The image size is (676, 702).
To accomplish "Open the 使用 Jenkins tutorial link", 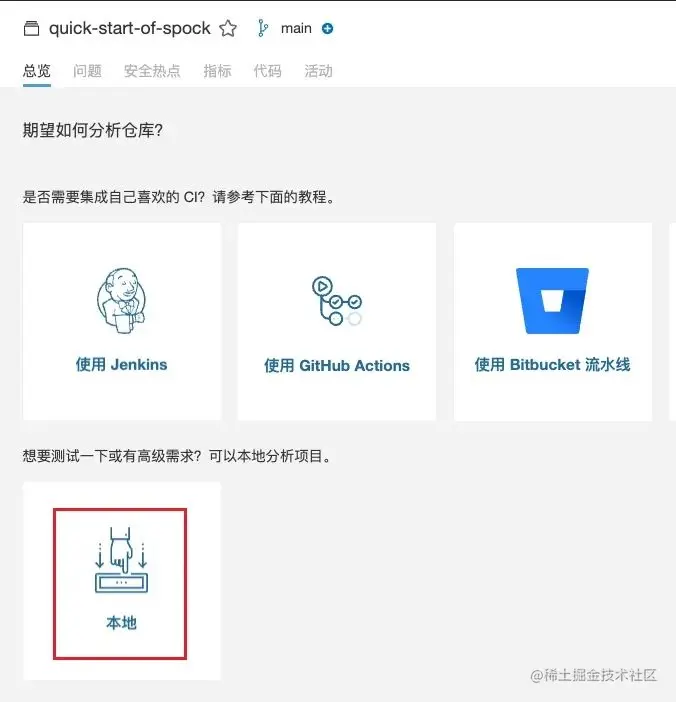I will [121, 364].
